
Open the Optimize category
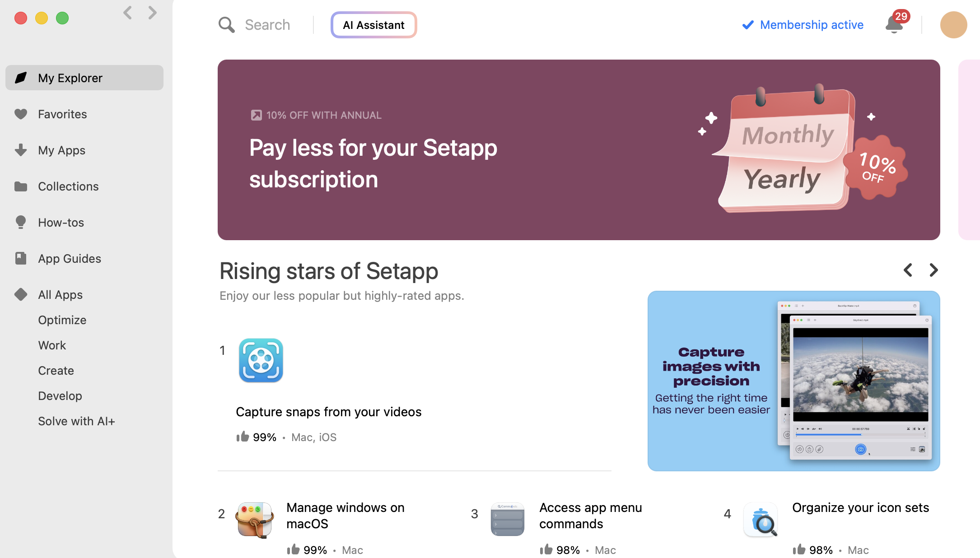pyautogui.click(x=62, y=320)
